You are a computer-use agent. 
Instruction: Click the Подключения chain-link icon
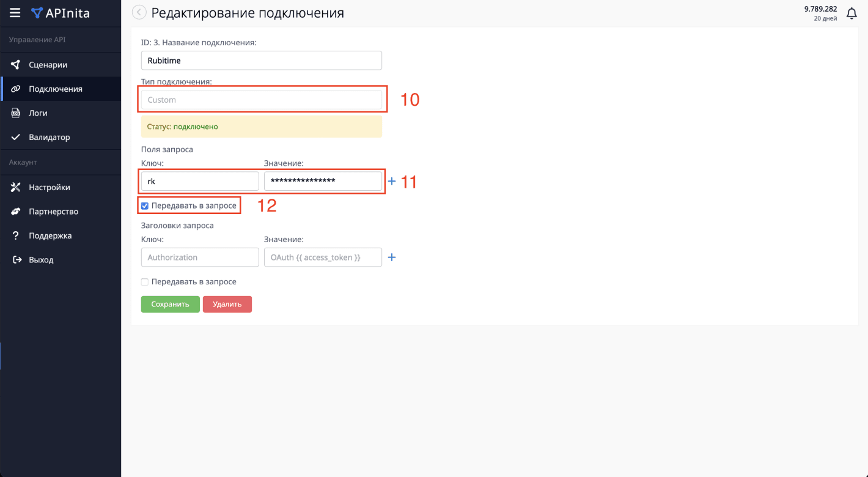click(17, 88)
